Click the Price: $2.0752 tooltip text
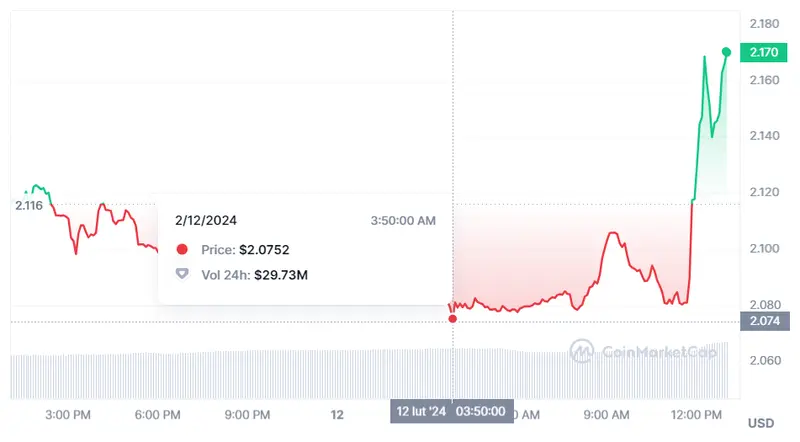Screen dimensions: 800x442 (245, 249)
